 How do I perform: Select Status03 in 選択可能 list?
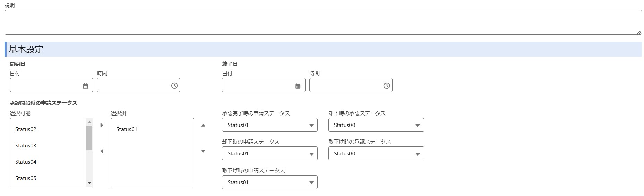[48, 146]
